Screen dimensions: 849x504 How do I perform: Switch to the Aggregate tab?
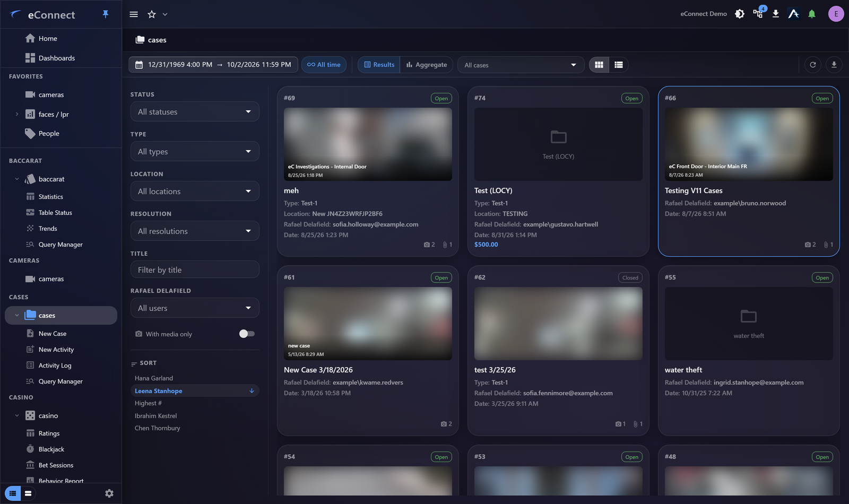tap(427, 65)
